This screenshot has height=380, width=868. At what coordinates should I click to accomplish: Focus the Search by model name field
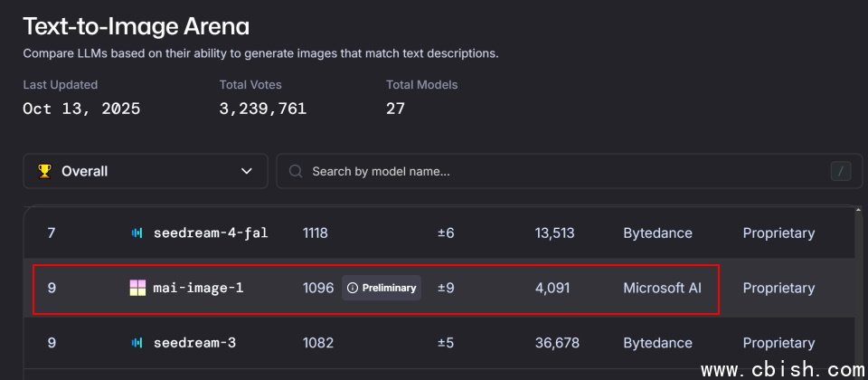tap(542, 171)
